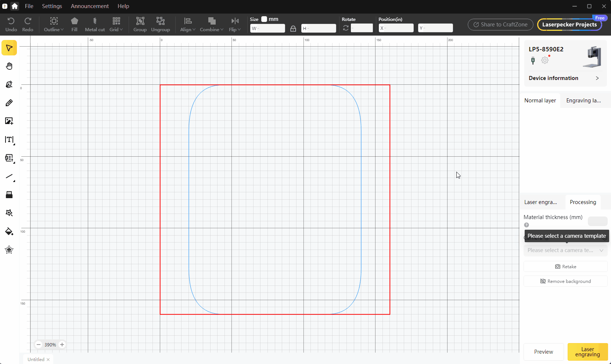This screenshot has width=611, height=364.
Task: Zoom out with the minus button
Action: 39,345
